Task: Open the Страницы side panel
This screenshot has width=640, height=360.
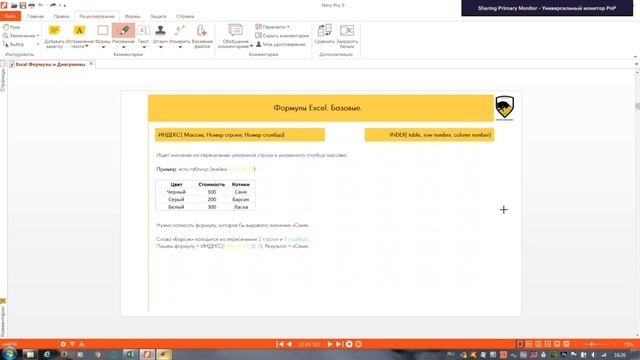Action: tap(3, 80)
